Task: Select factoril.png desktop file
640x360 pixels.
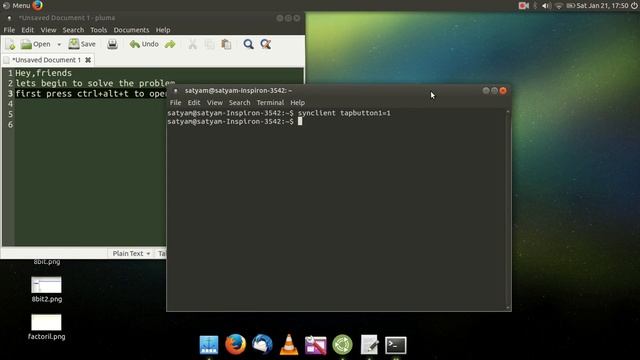Action: click(x=46, y=327)
